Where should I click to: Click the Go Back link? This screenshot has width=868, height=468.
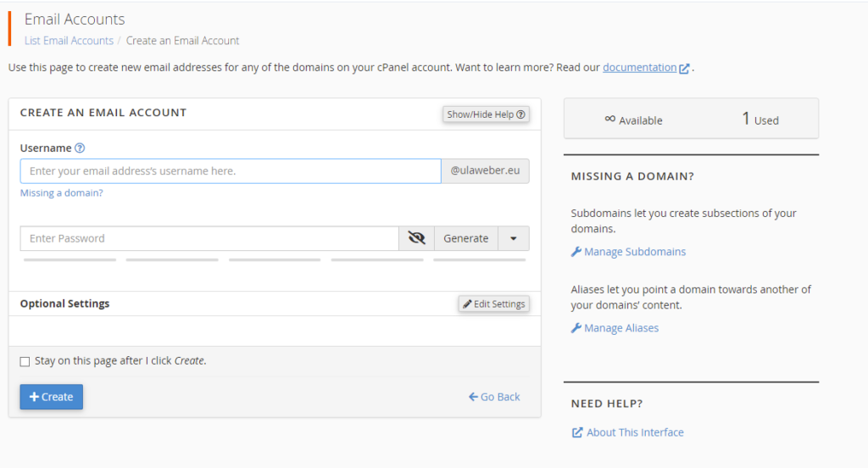[x=494, y=397]
